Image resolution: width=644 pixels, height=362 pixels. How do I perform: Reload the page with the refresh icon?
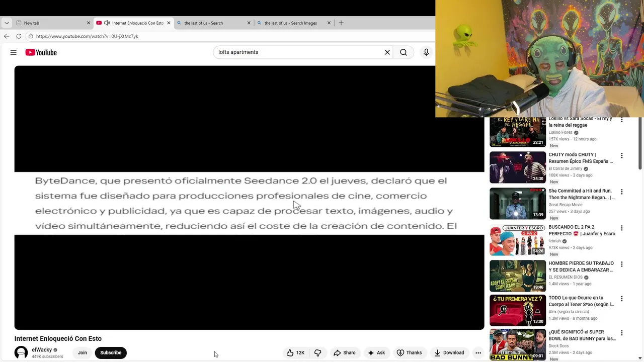click(x=19, y=36)
